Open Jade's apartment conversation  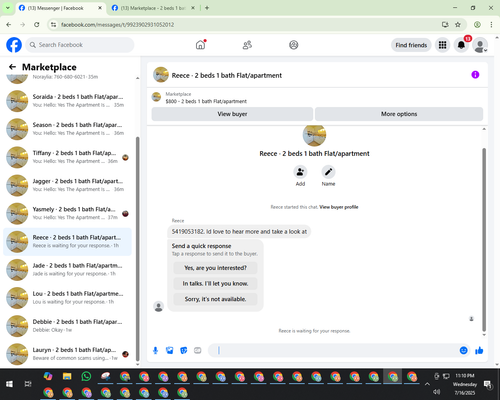(x=67, y=270)
